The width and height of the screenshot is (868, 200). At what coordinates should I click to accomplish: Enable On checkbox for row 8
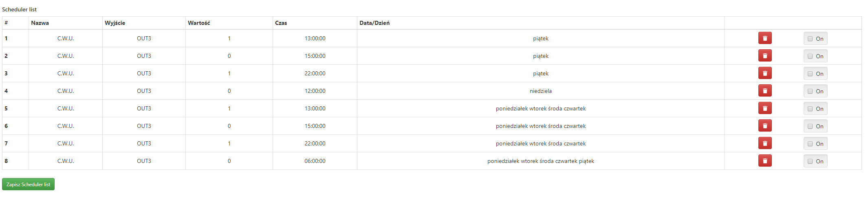tap(810, 161)
